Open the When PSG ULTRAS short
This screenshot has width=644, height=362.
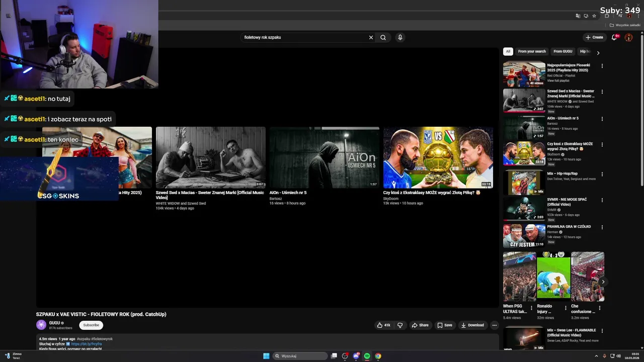click(520, 277)
